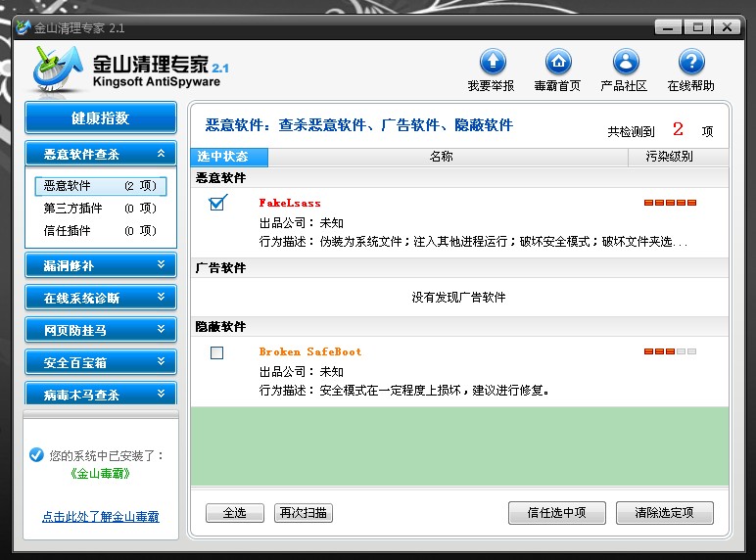Image resolution: width=756 pixels, height=560 pixels.
Task: Expand the 在线系统诊断 section
Action: [101, 298]
